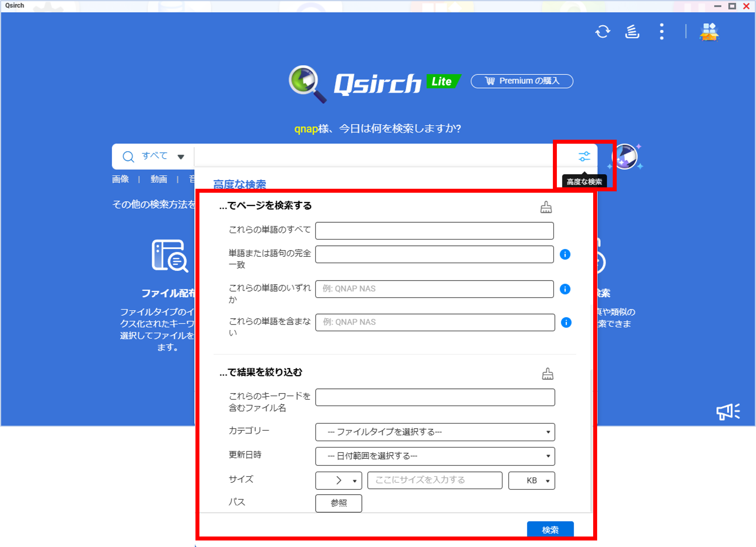Click the advanced search sliders icon

pos(584,156)
